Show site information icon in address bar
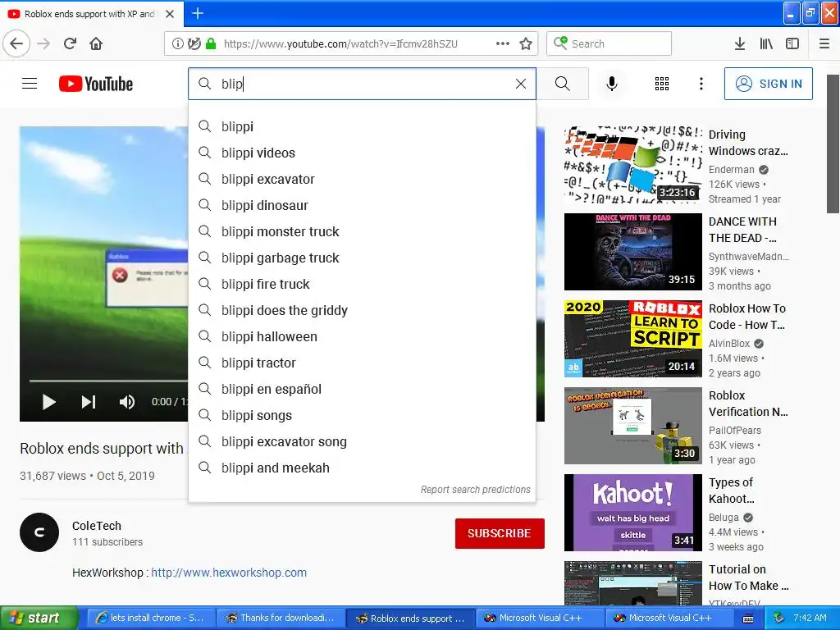Image resolution: width=840 pixels, height=630 pixels. pos(177,44)
